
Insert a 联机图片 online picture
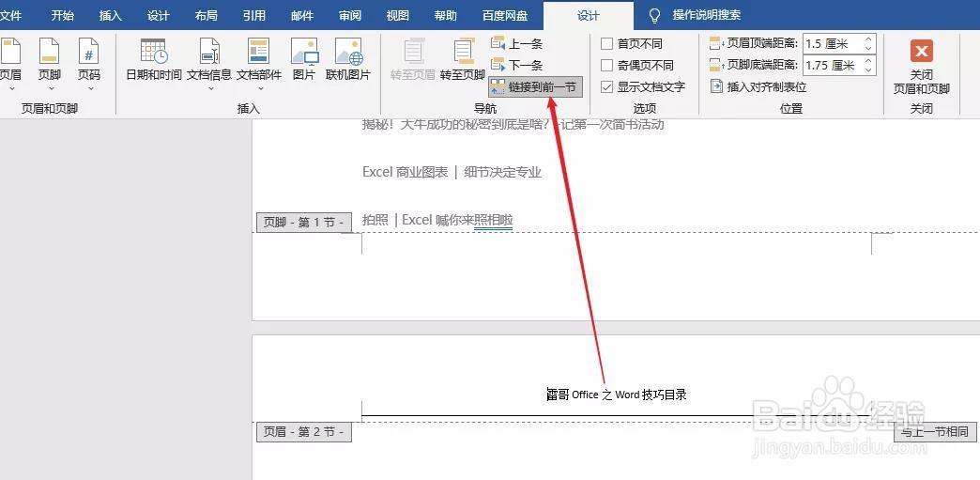[x=348, y=60]
